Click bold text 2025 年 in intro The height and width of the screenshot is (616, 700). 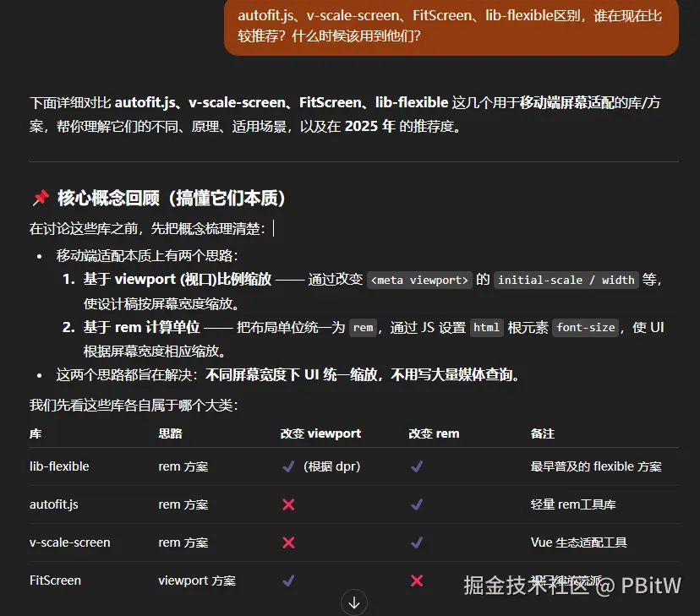click(x=370, y=126)
